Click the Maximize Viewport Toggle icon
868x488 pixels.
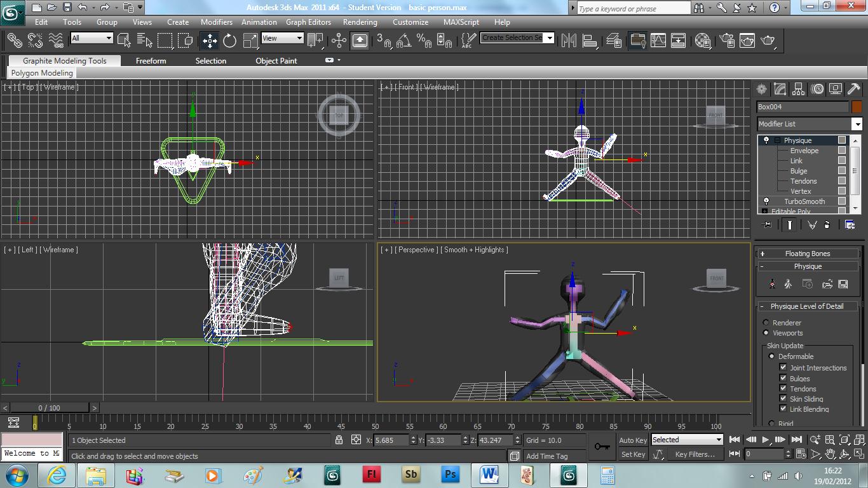858,453
